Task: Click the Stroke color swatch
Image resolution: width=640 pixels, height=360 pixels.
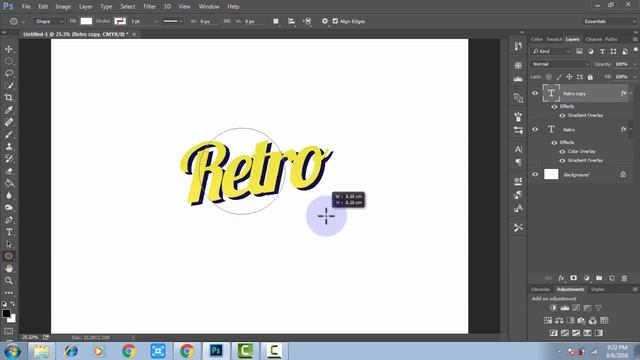Action: click(x=120, y=21)
